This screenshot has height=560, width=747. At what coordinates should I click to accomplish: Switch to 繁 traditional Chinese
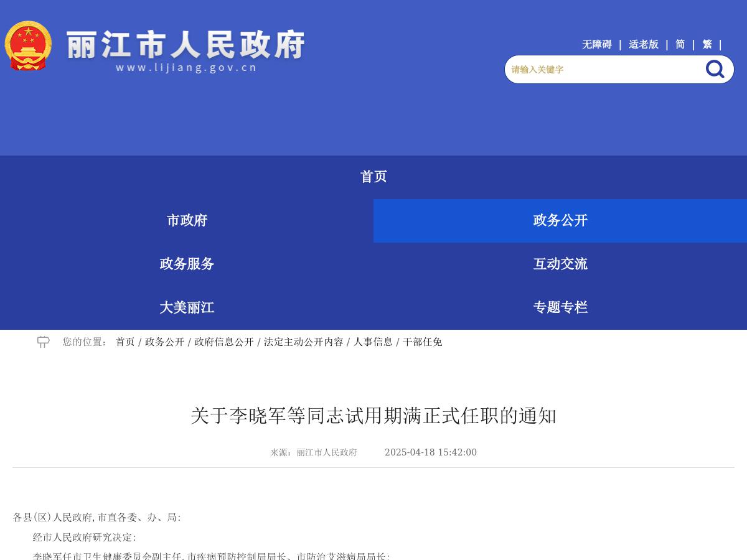707,44
